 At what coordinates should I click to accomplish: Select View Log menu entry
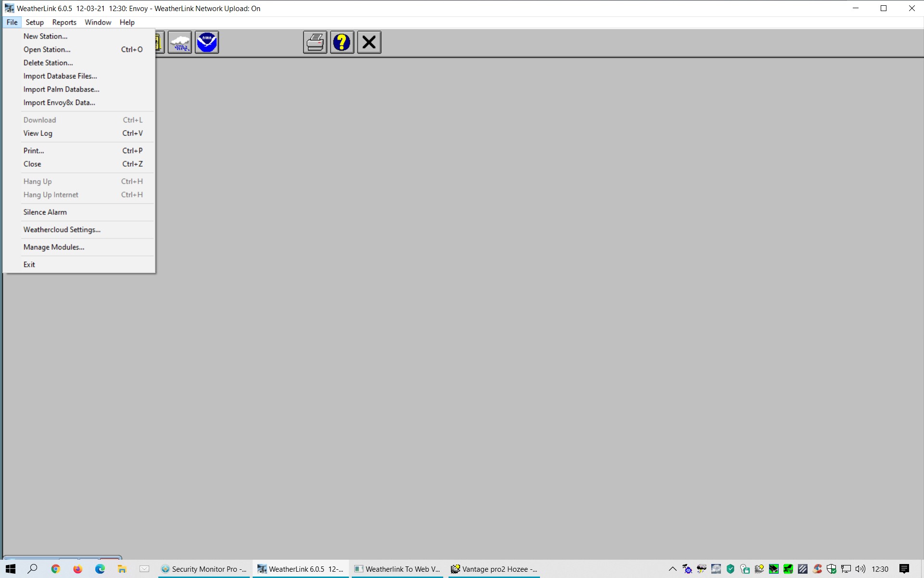(x=38, y=133)
